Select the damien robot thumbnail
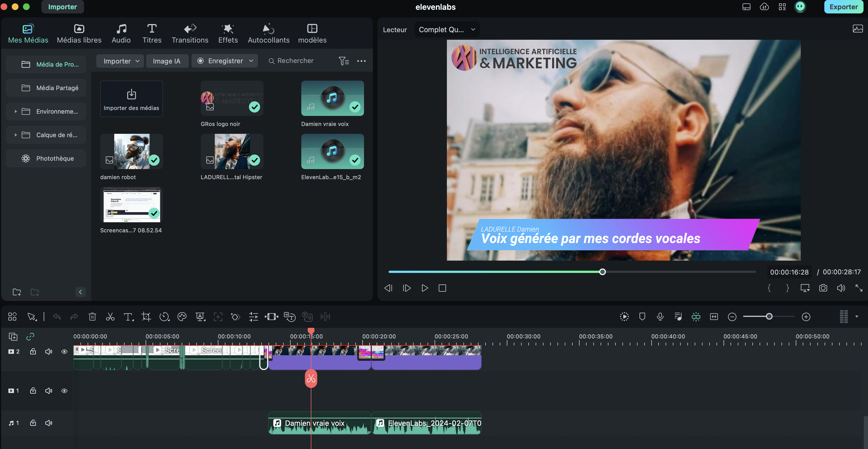 click(x=131, y=151)
